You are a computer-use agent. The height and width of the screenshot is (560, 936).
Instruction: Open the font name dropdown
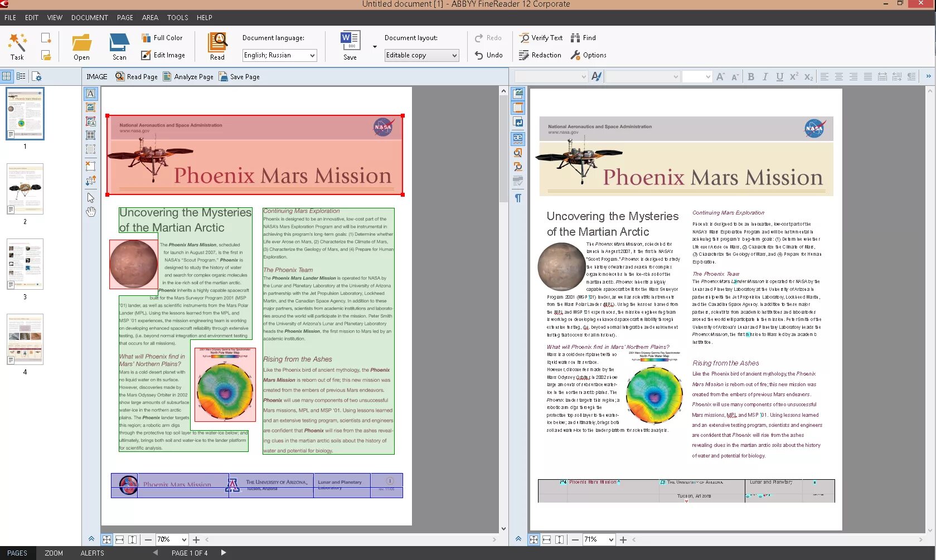tap(643, 77)
